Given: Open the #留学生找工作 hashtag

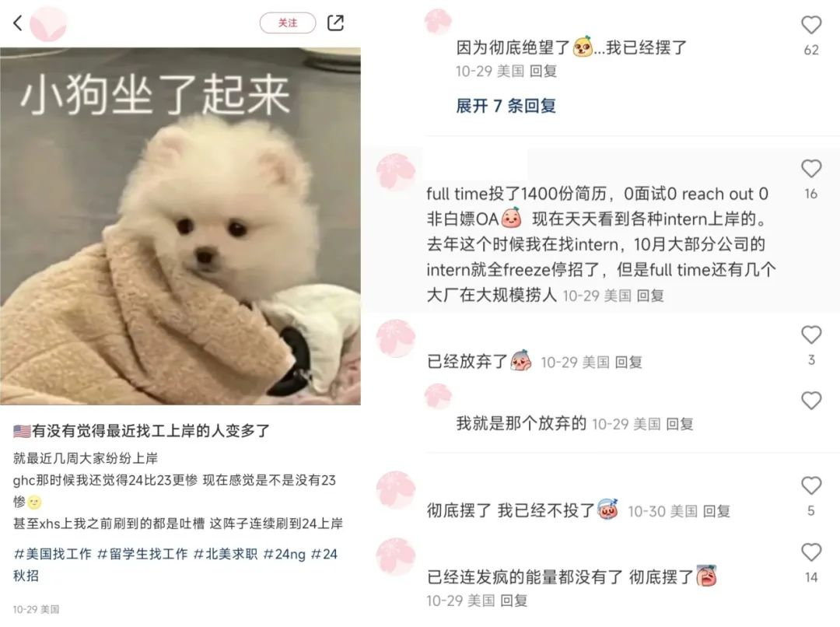Looking at the screenshot, I should tap(142, 554).
